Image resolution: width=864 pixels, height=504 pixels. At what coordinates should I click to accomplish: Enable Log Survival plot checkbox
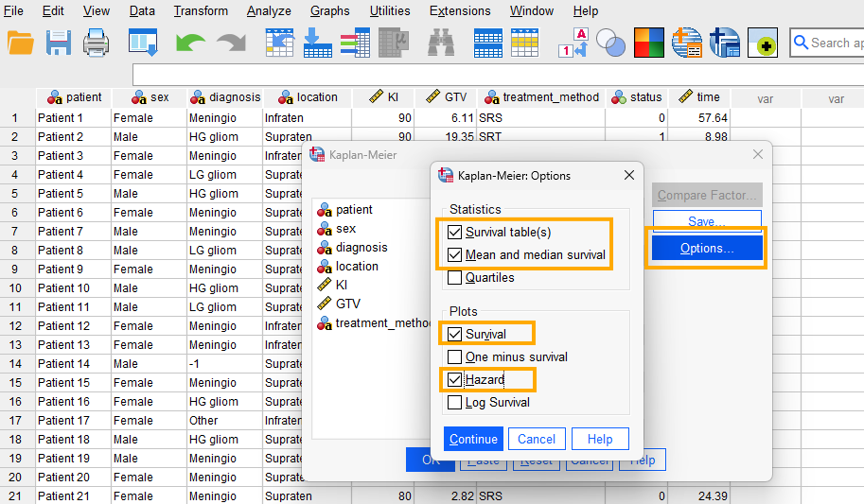[x=454, y=403]
